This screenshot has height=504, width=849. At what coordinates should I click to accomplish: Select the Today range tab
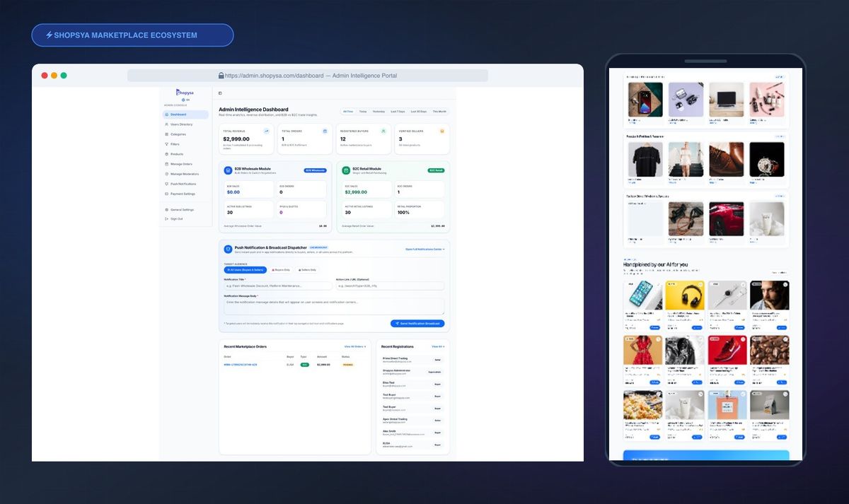[x=363, y=112]
